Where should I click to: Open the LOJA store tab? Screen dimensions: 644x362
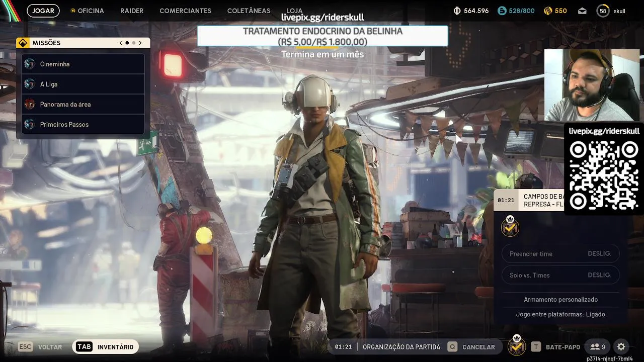[x=294, y=11]
